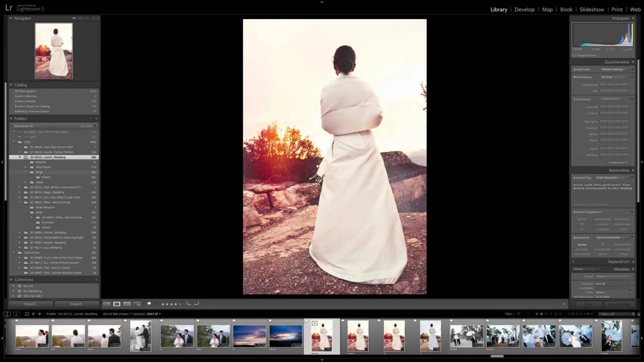Create a new collection with the plus icon

(x=96, y=280)
